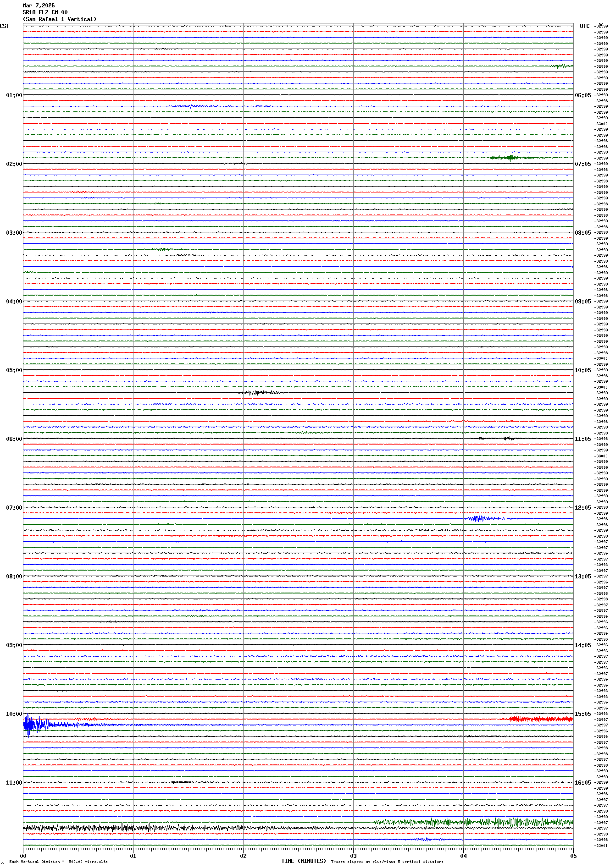Viewport: 610px width, 868px height.
Task: Click the 04 minute tick on the x-axis
Action: (463, 856)
